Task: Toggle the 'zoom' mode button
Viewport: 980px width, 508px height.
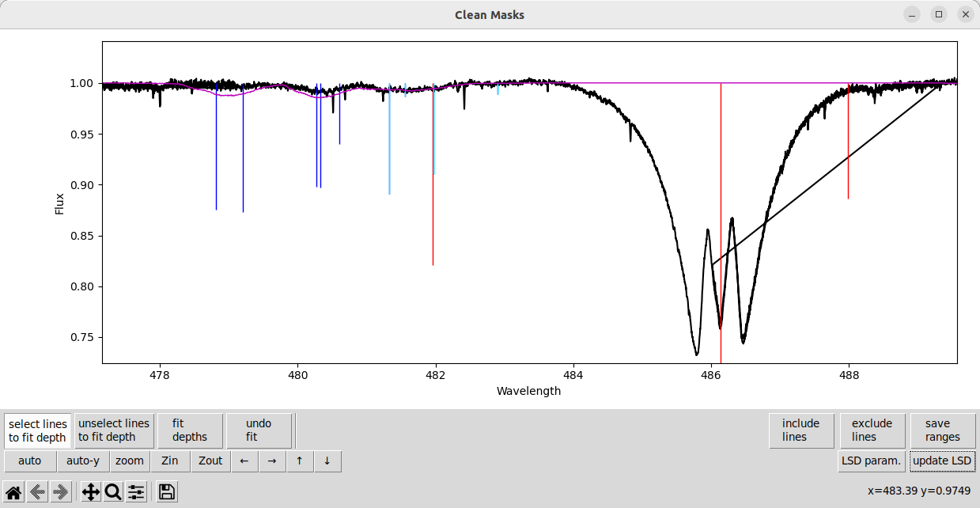Action: click(x=130, y=461)
